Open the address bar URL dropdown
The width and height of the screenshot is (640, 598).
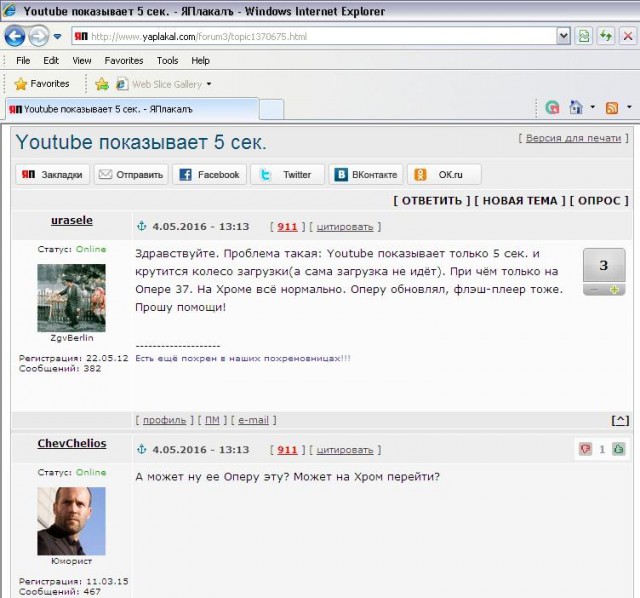tap(563, 36)
